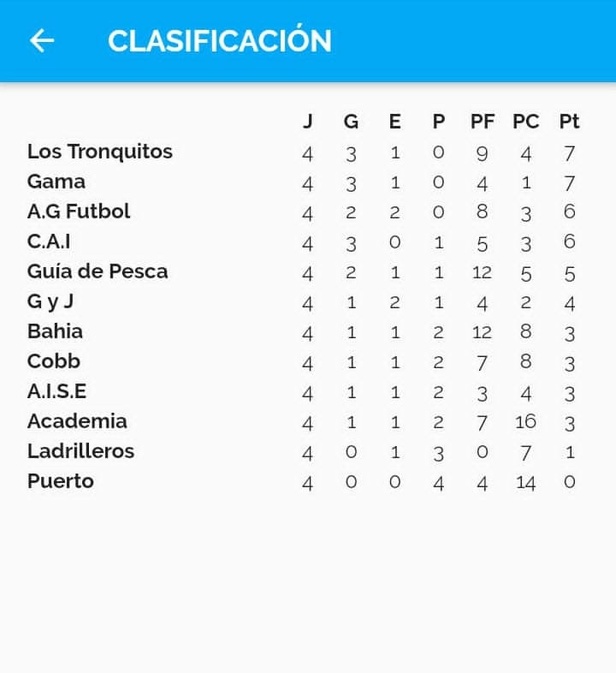The image size is (616, 673).
Task: Tap the back arrow icon
Action: (x=42, y=41)
